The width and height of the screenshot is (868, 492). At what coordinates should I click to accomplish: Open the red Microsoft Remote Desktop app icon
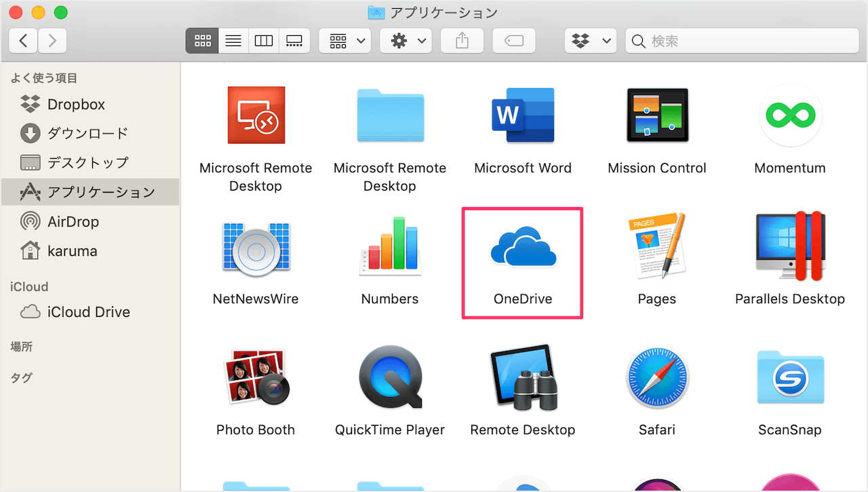256,115
